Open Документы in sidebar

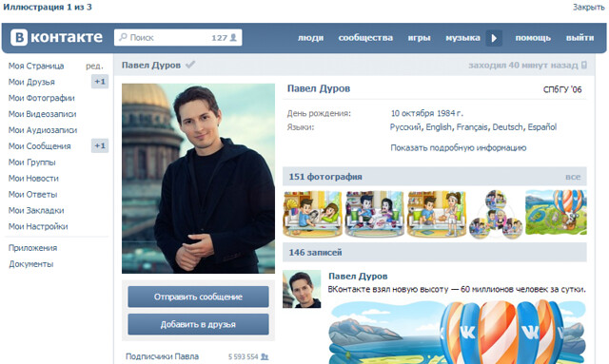31,264
